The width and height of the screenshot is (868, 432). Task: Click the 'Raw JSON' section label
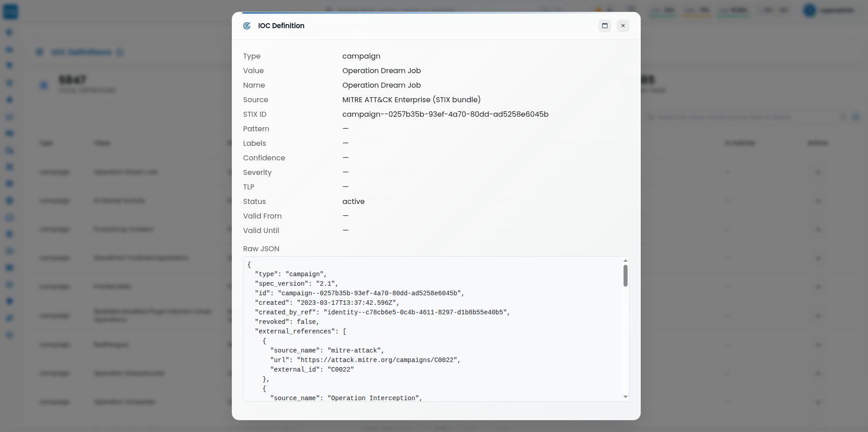pyautogui.click(x=261, y=249)
